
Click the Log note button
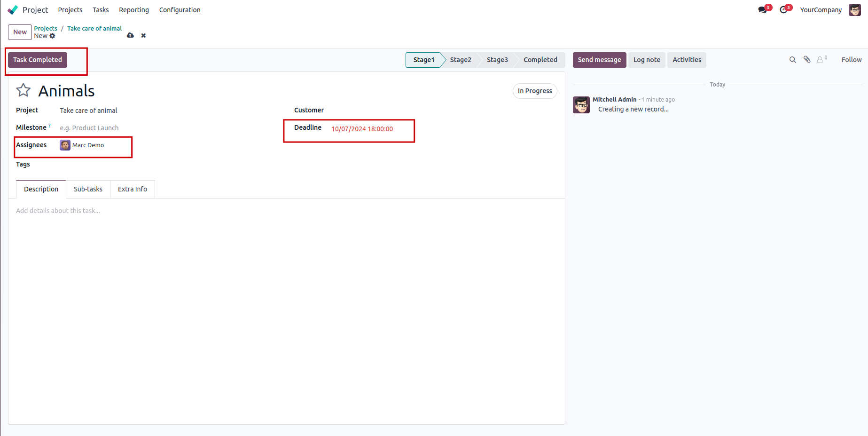click(647, 60)
